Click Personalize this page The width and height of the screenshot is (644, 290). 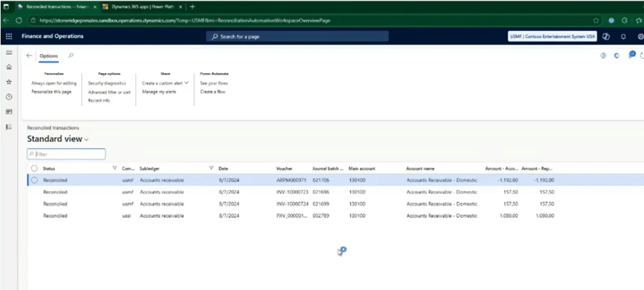point(51,92)
